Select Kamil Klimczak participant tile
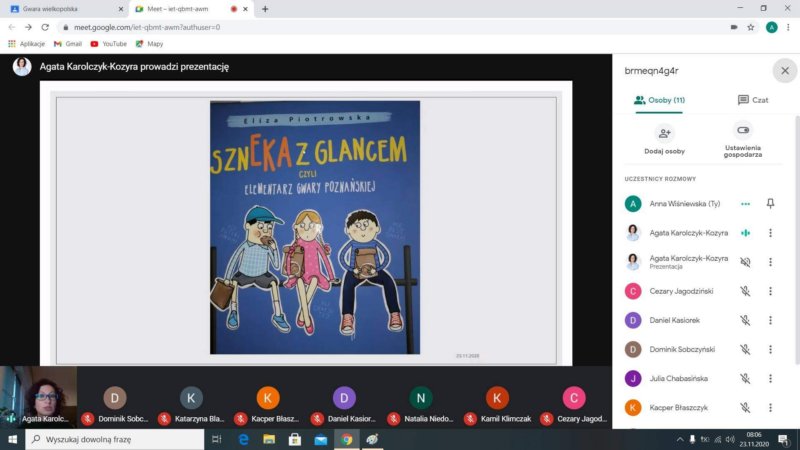Image resolution: width=800 pixels, height=450 pixels. 497,397
